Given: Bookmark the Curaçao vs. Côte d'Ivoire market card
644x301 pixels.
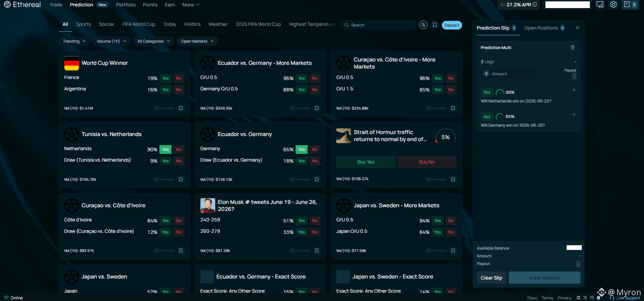Looking at the screenshot, I should tap(181, 251).
